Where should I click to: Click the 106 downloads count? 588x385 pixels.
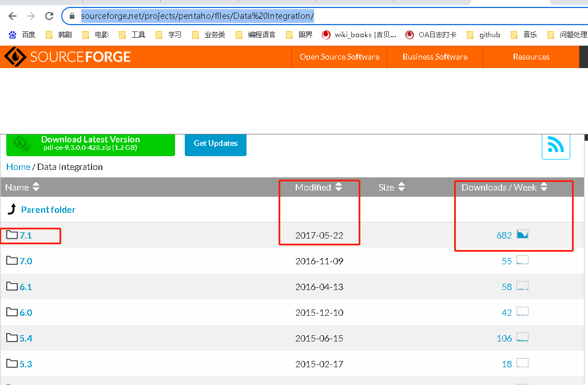click(504, 339)
